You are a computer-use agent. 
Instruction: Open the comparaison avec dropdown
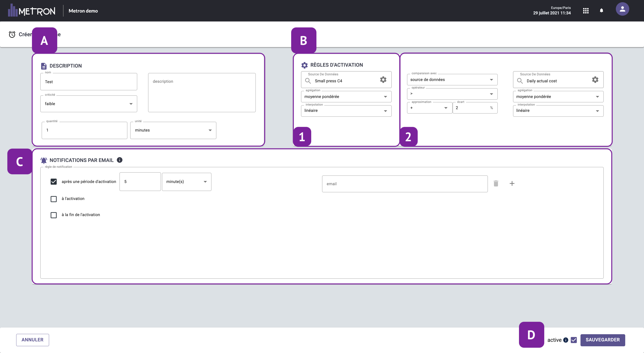coord(452,80)
